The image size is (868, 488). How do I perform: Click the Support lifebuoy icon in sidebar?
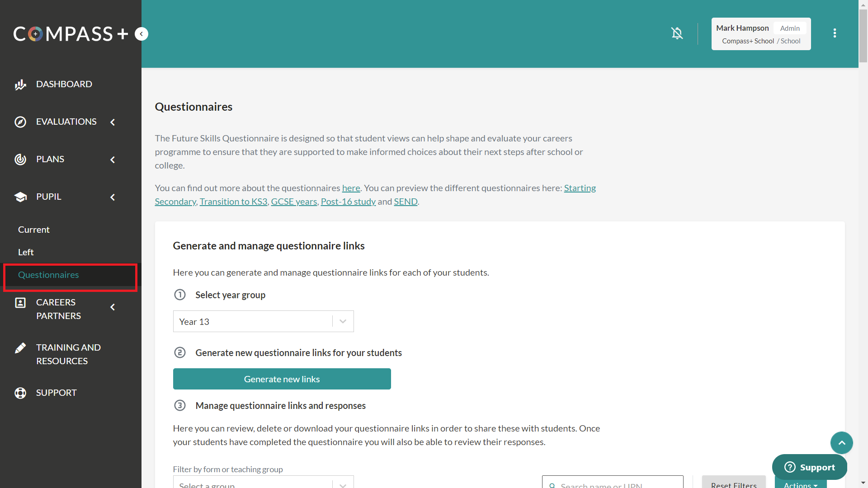click(20, 393)
